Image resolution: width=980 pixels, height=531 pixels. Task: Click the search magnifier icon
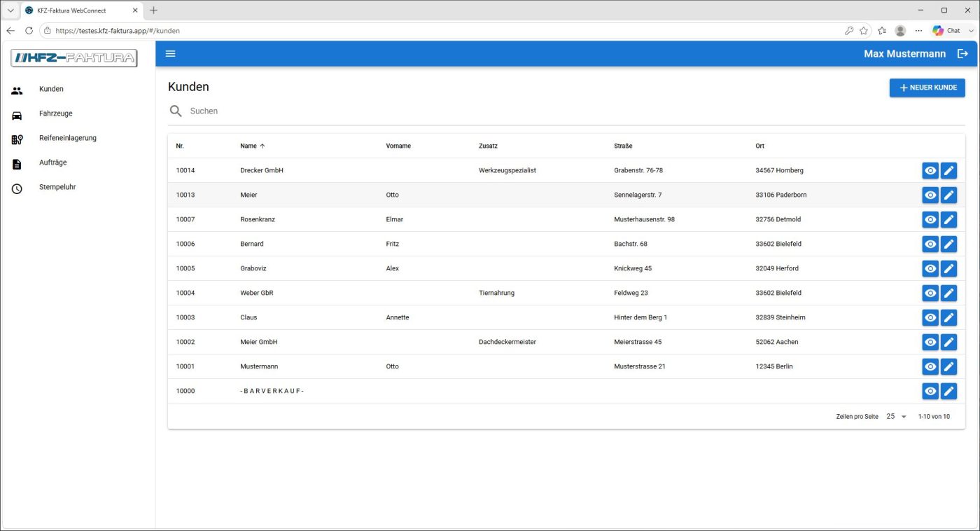[x=176, y=111]
